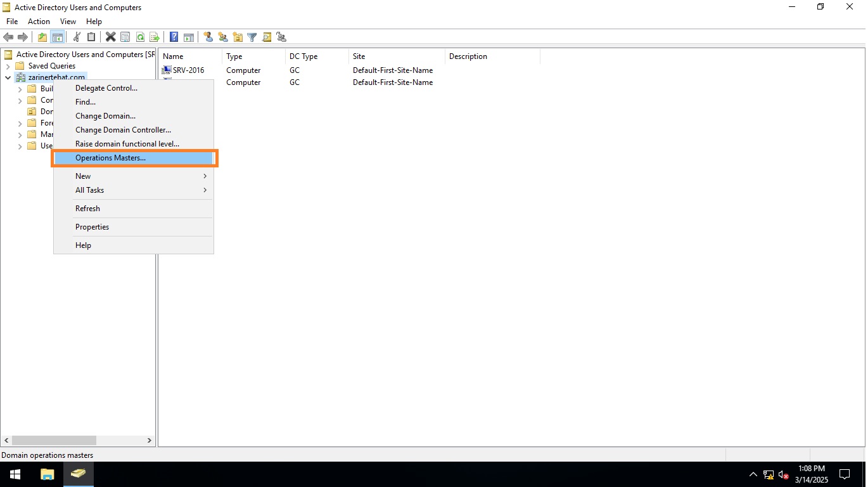Click the Export List toolbar icon

154,37
